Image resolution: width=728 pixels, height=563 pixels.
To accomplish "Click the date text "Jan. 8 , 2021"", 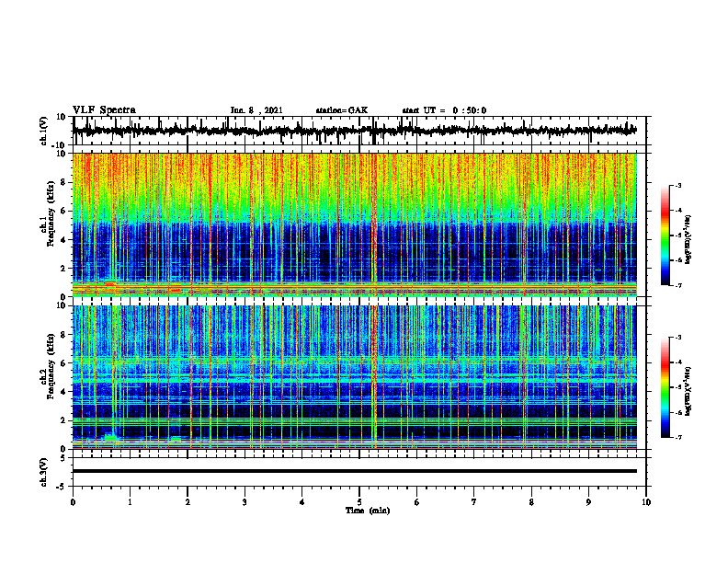I will click(x=256, y=110).
